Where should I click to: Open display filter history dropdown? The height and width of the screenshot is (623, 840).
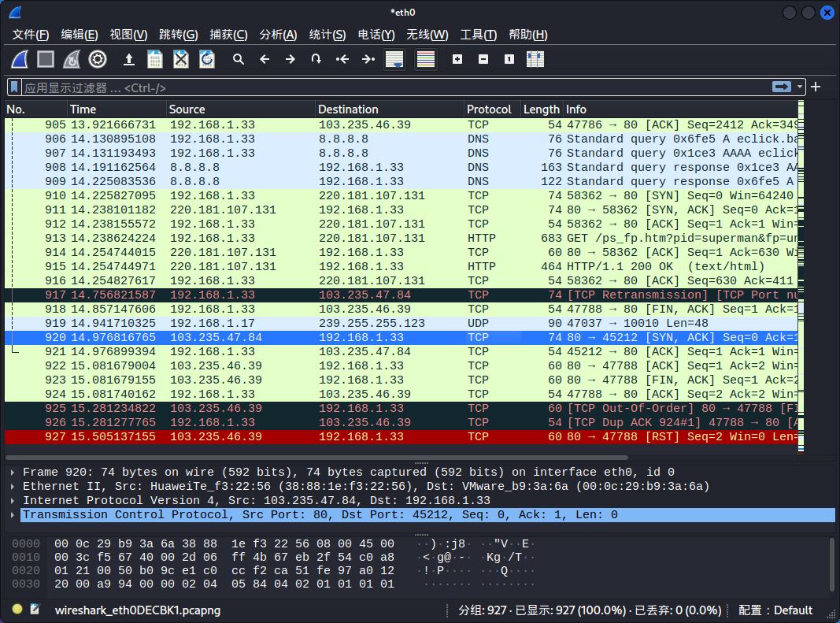pyautogui.click(x=800, y=87)
